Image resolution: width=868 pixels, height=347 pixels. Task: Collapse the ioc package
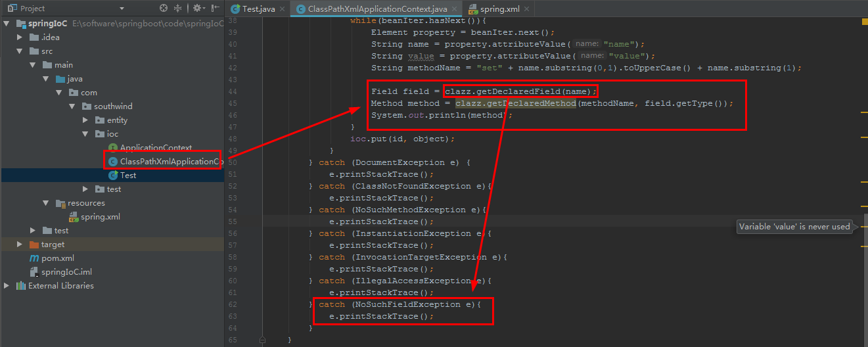[85, 134]
